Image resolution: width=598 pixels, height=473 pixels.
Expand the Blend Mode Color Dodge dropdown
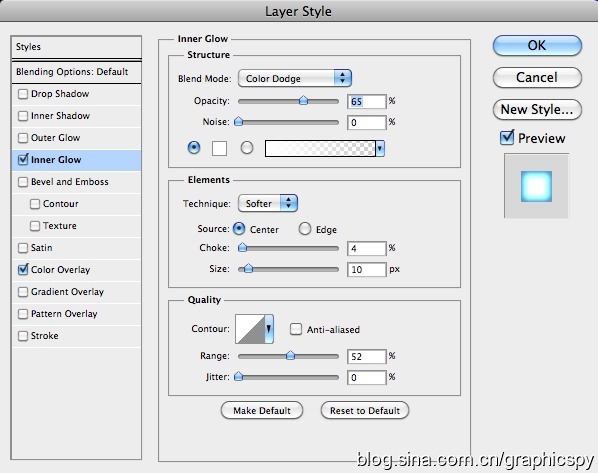(x=295, y=78)
